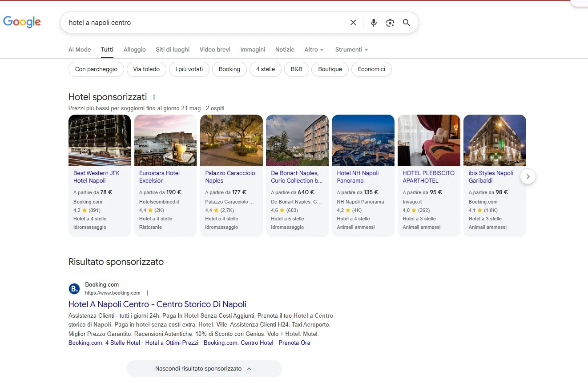The width and height of the screenshot is (588, 383).
Task: Filter by B&B chip
Action: [x=297, y=69]
